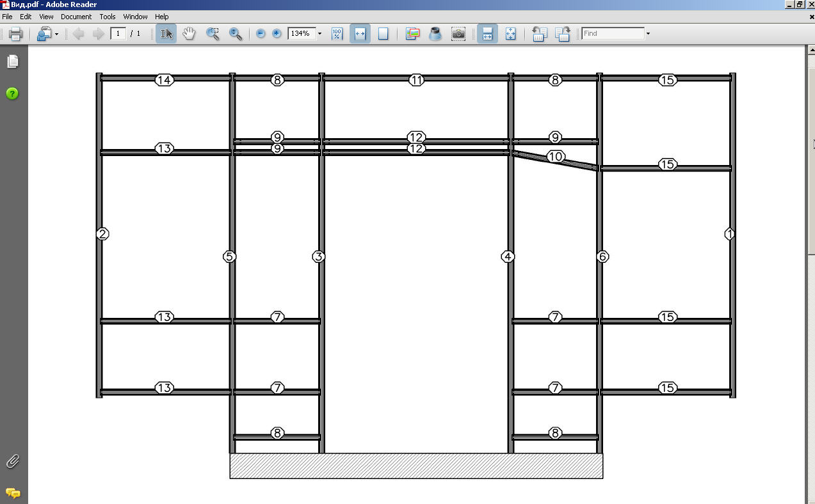The height and width of the screenshot is (504, 815).
Task: Open dropdown beside the collaboration icon
Action: [56, 33]
